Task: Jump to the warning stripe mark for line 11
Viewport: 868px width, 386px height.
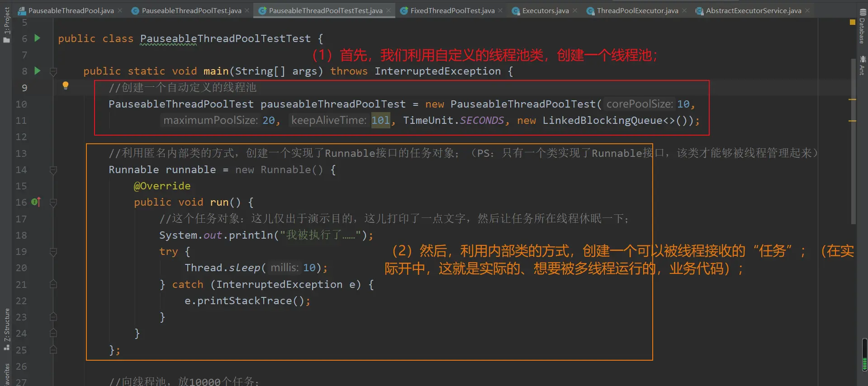Action: click(x=853, y=121)
